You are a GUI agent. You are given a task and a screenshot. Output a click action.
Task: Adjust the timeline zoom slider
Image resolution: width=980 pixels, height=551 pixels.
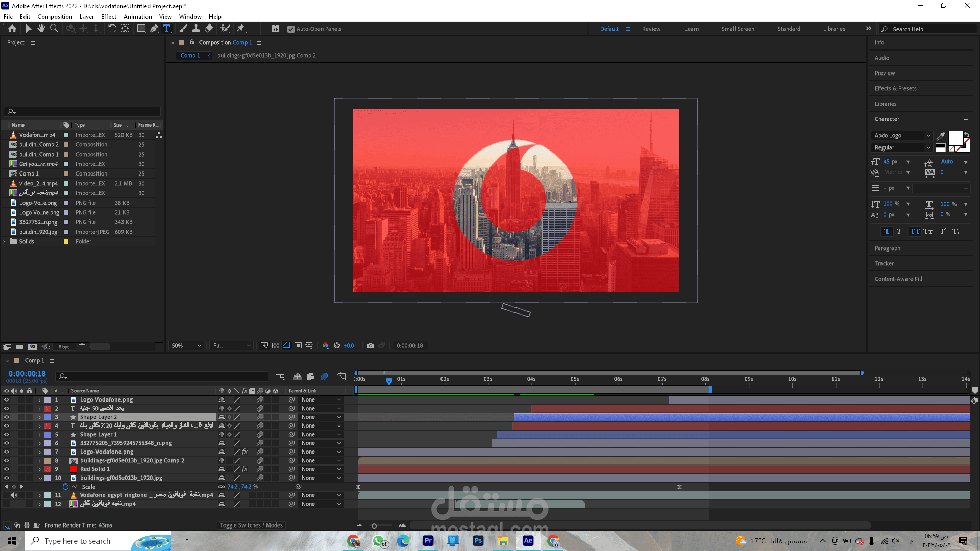[x=374, y=526]
